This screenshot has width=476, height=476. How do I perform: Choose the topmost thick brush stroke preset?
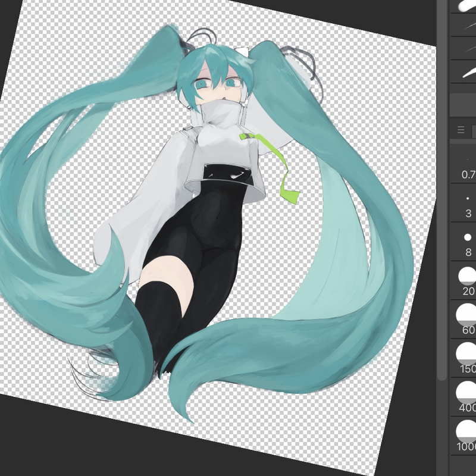tap(464, 6)
